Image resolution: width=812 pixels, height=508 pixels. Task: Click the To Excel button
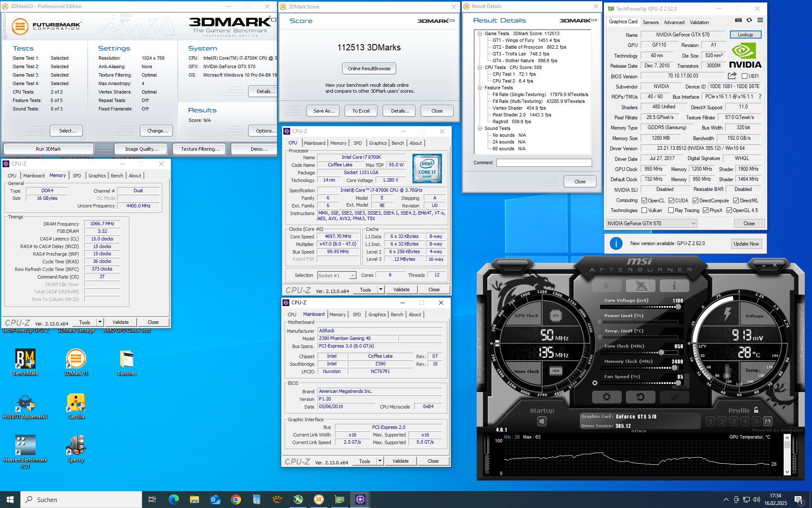tap(361, 111)
